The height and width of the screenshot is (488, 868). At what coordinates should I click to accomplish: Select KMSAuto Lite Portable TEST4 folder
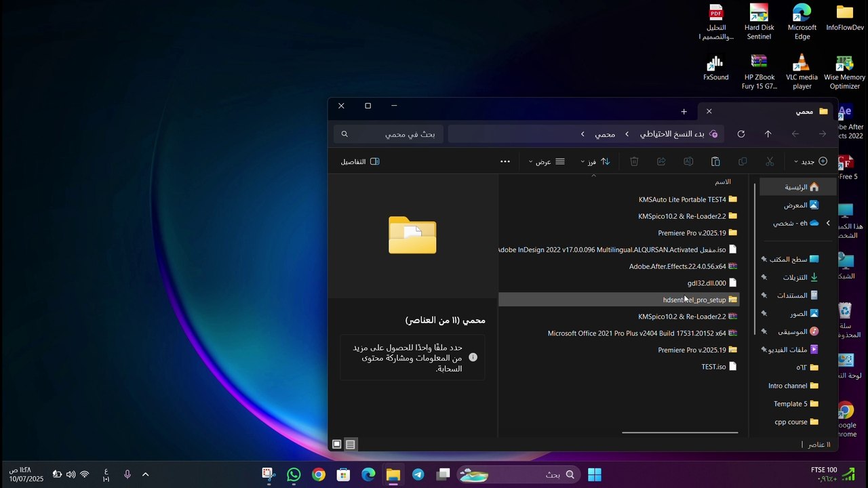point(687,199)
